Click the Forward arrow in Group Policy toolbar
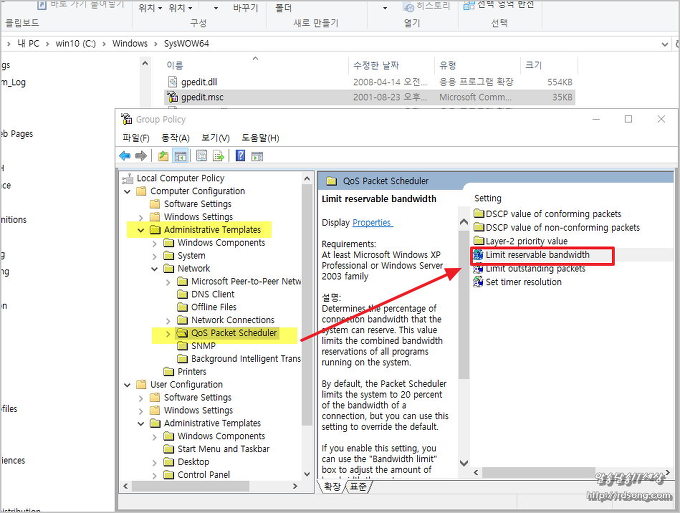Image resolution: width=680 pixels, height=513 pixels. tap(140, 156)
